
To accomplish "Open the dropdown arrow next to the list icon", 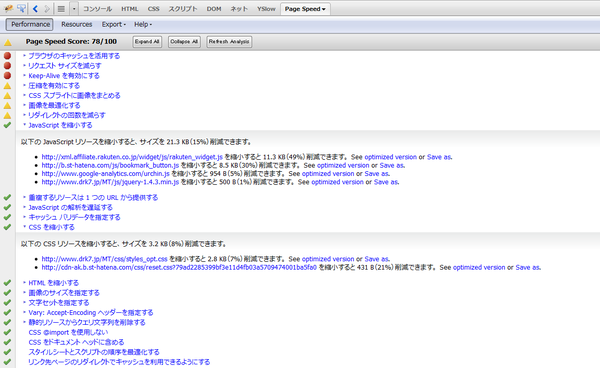I will pyautogui.click(x=74, y=8).
